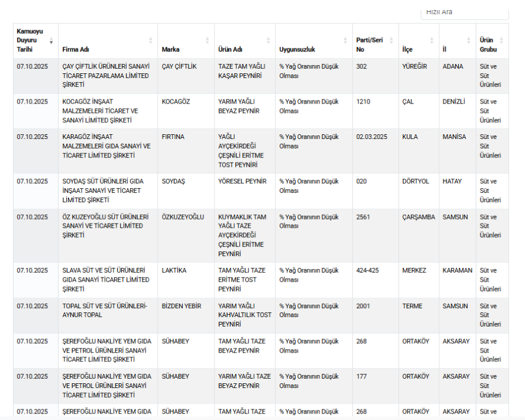
Task: Click sort arrows in Ürün Grubu column
Action: point(502,41)
